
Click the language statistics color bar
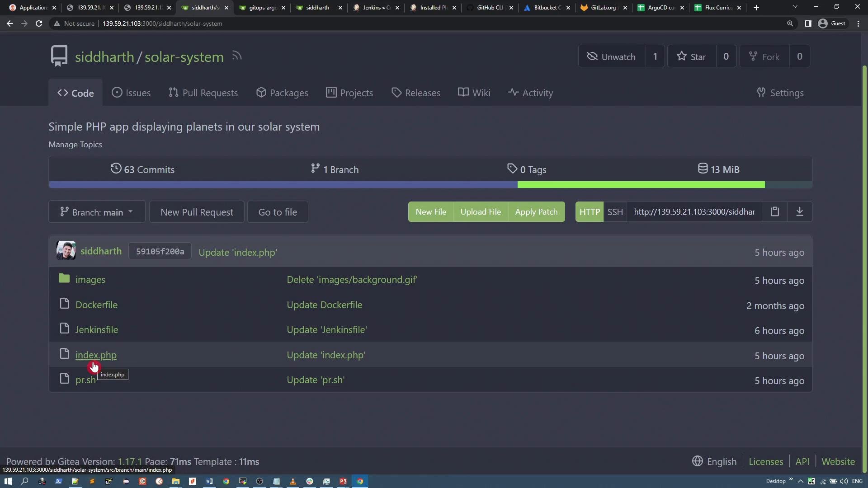(430, 185)
